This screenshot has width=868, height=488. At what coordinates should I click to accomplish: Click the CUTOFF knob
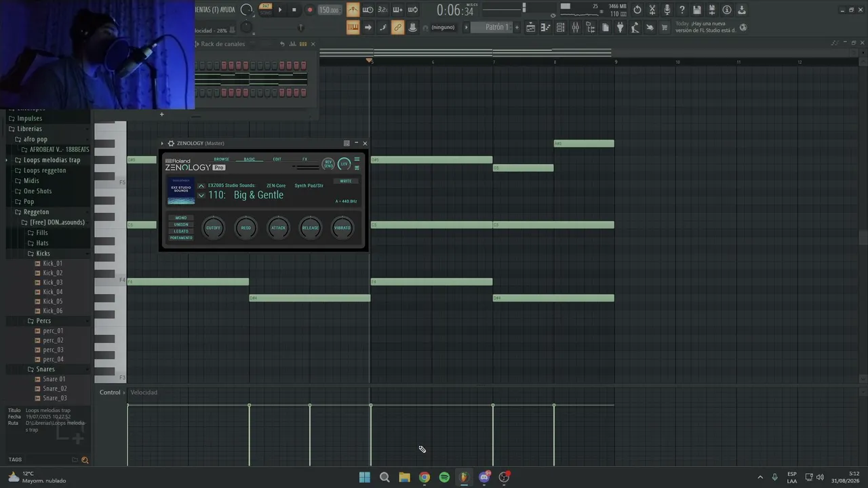coord(213,228)
